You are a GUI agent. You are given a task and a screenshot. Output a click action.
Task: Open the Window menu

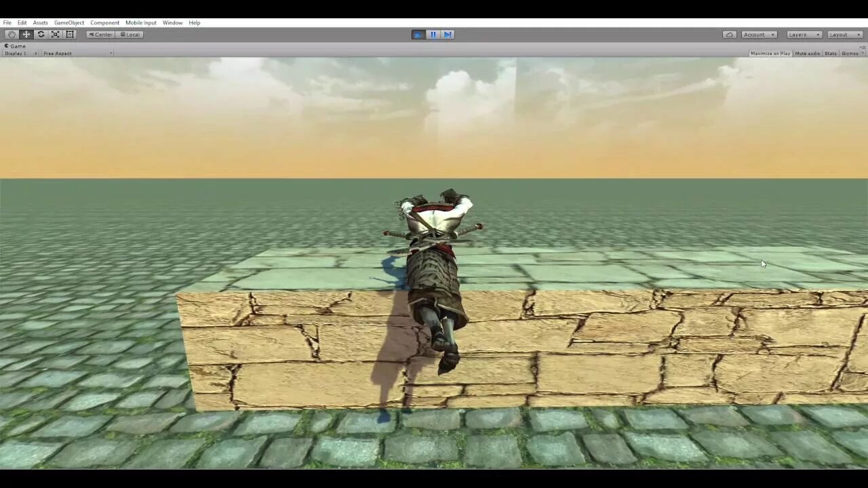pos(172,22)
